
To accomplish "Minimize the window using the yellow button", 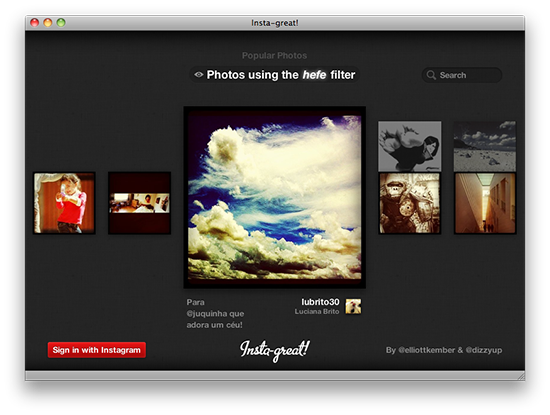I will pos(48,23).
